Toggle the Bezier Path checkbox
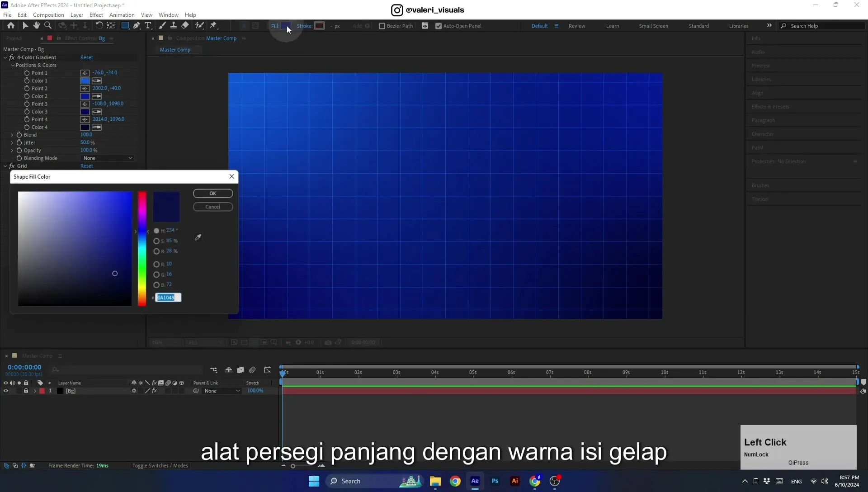 382,26
